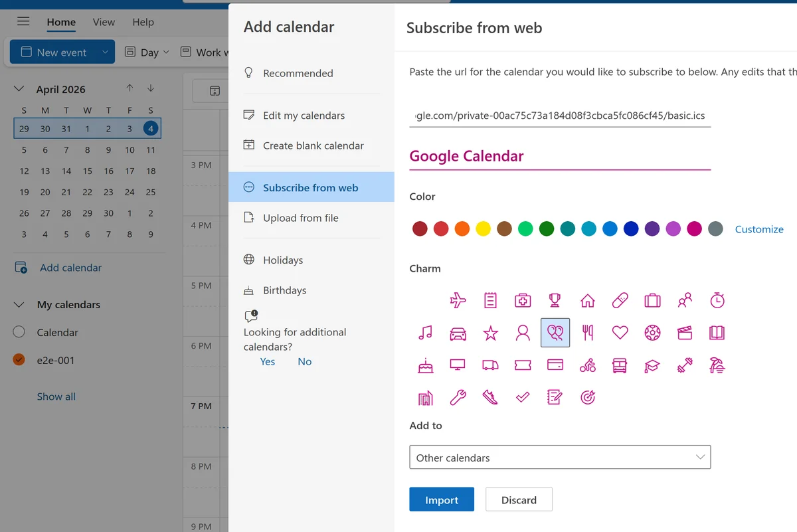The image size is (797, 532).
Task: Switch to the View tab
Action: [104, 22]
